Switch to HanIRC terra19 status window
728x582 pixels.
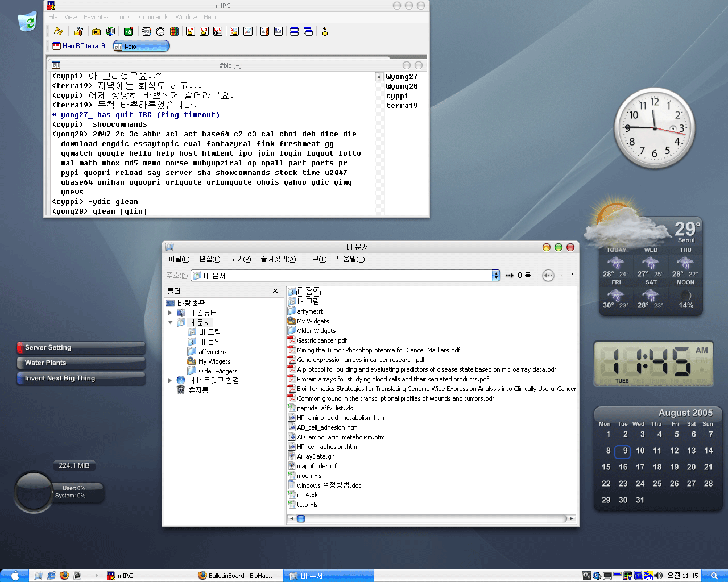79,46
